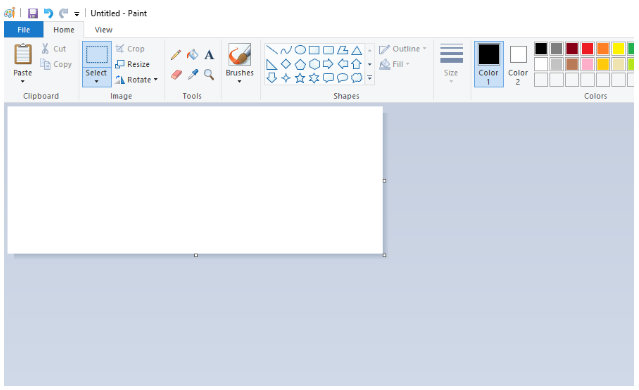Pick the yellow color swatch
Image resolution: width=639 pixels, height=390 pixels.
click(618, 48)
